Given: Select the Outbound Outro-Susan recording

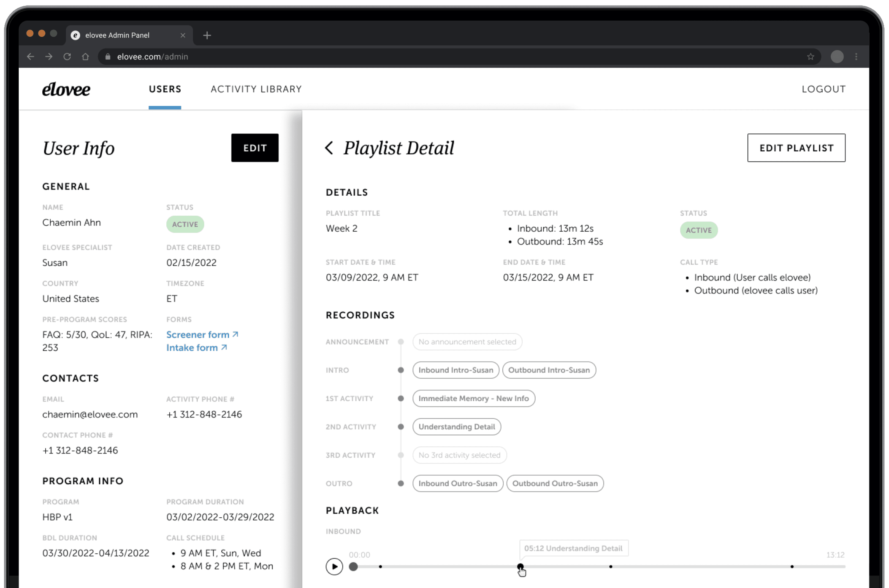Looking at the screenshot, I should (555, 483).
